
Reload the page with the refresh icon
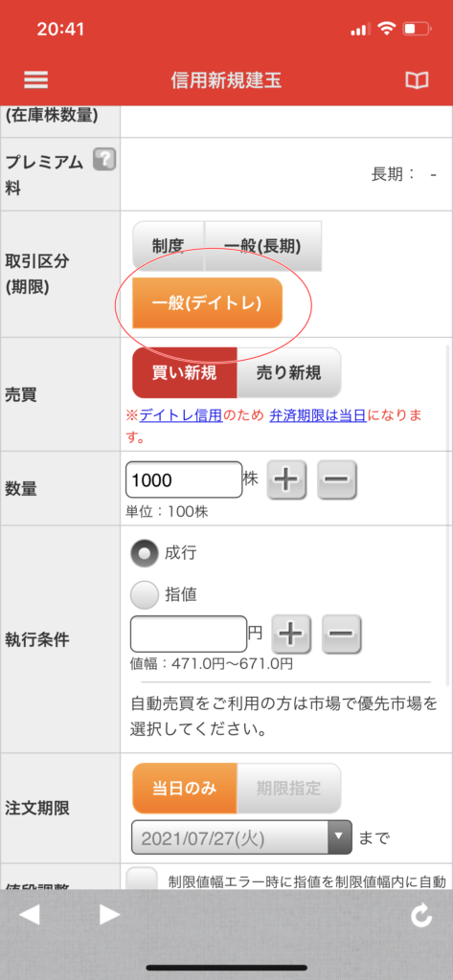[421, 916]
